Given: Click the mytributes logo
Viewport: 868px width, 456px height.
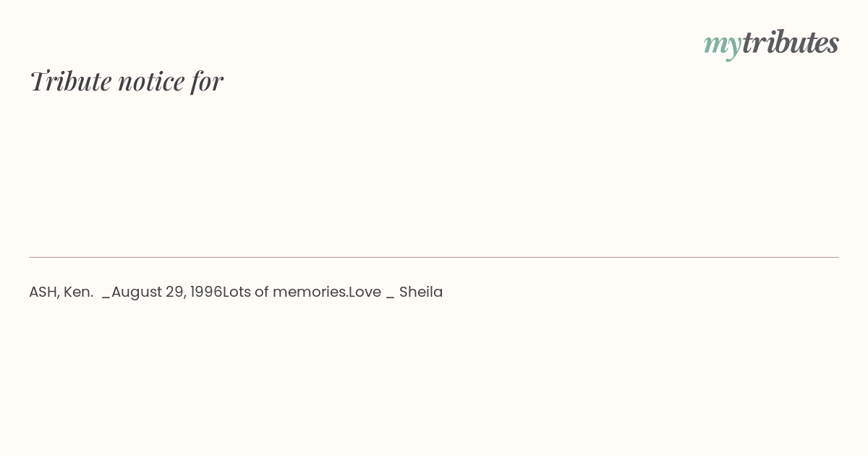Looking at the screenshot, I should (x=771, y=43).
